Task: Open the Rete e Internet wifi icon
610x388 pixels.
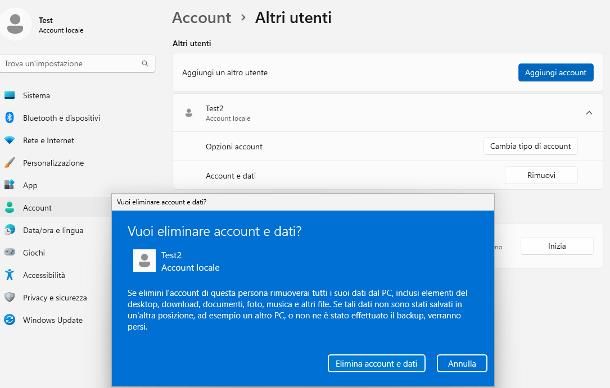Action: pos(9,140)
